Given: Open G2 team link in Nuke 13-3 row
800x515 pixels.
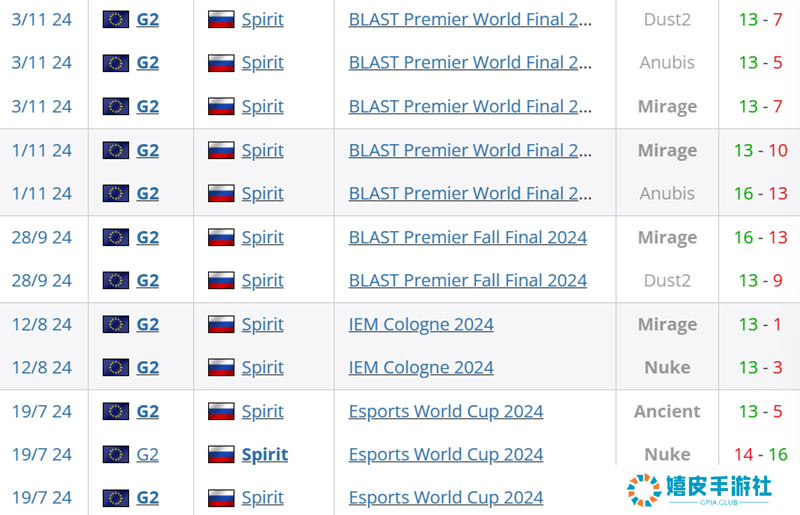Looking at the screenshot, I should point(148,367).
